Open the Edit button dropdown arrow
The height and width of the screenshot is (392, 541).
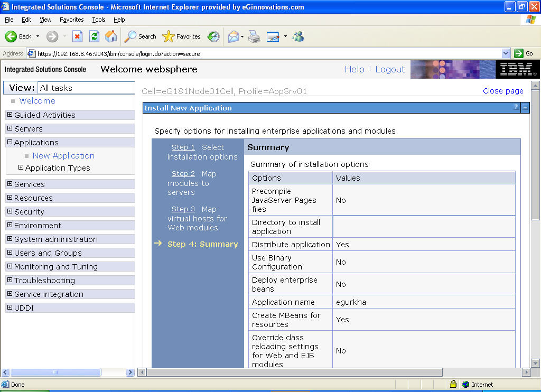285,36
